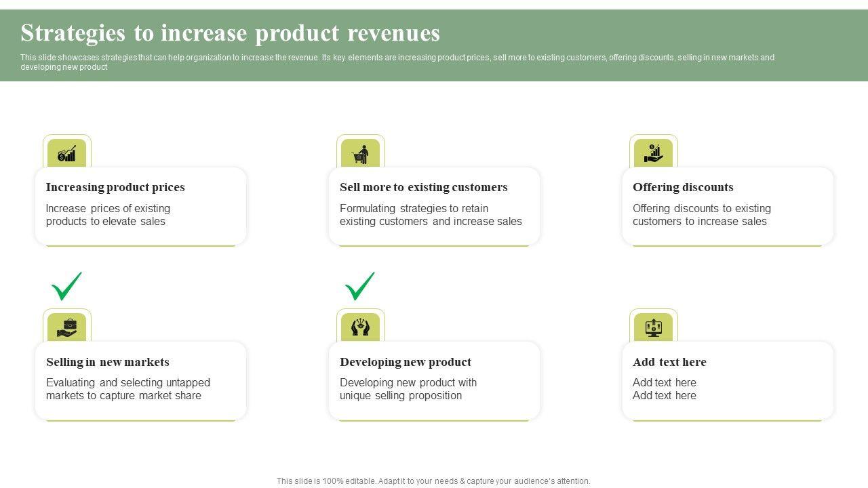Select the shopping cart icon above Sell more to existing customers
This screenshot has height=488, width=868.
pyautogui.click(x=360, y=154)
